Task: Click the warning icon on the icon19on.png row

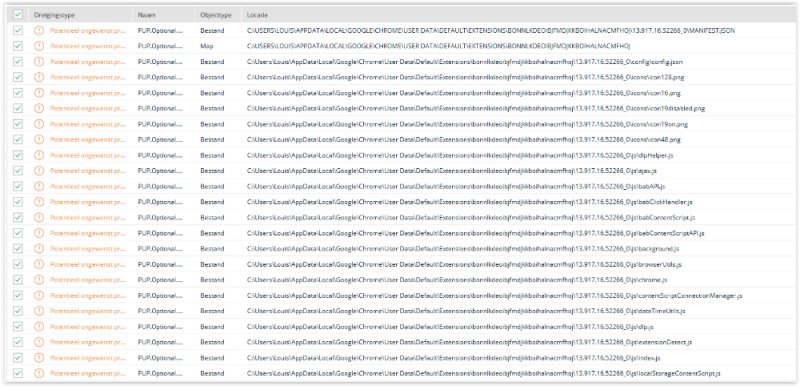Action: (x=39, y=124)
